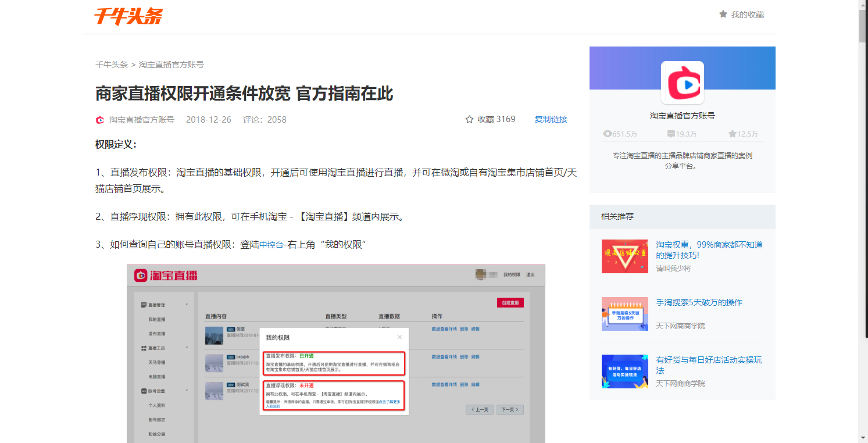This screenshot has height=443, width=868.
Task: Open the 中控台 hyperlink
Action: pyautogui.click(x=271, y=245)
